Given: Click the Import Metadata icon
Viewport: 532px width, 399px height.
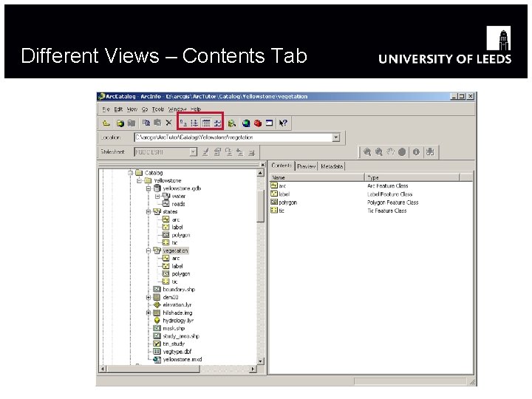Looking at the screenshot, I should [x=240, y=152].
